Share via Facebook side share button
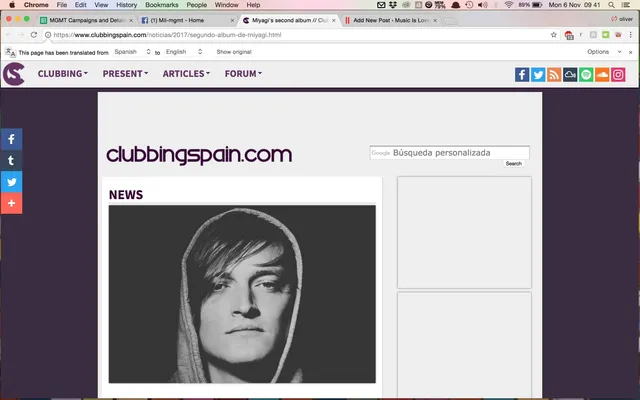The image size is (640, 400). point(11,139)
